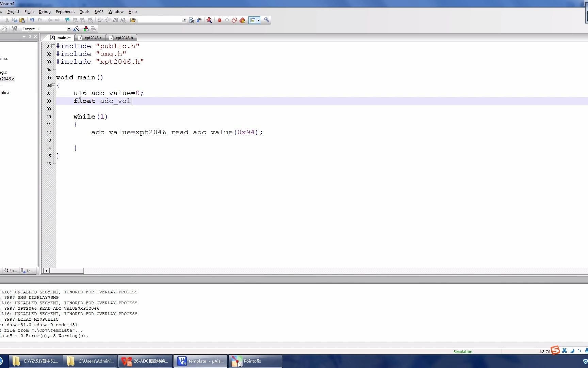The height and width of the screenshot is (368, 588).
Task: Click the Cut scissors icon
Action: [7, 20]
